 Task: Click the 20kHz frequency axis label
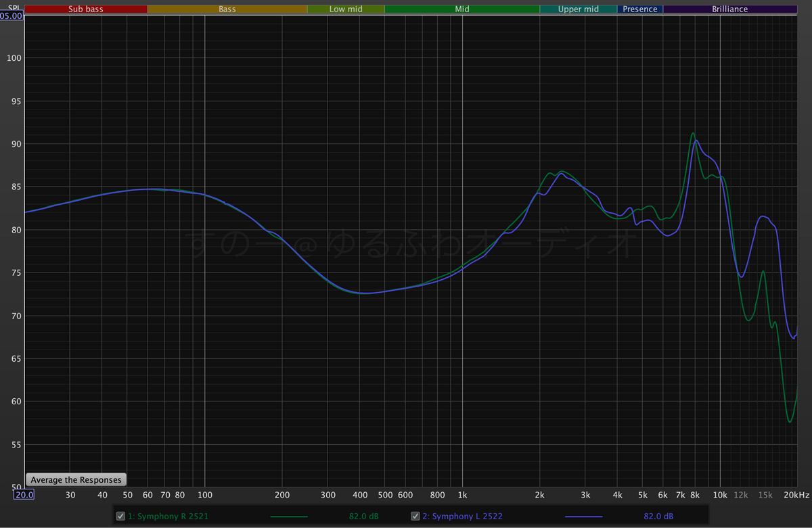click(796, 495)
